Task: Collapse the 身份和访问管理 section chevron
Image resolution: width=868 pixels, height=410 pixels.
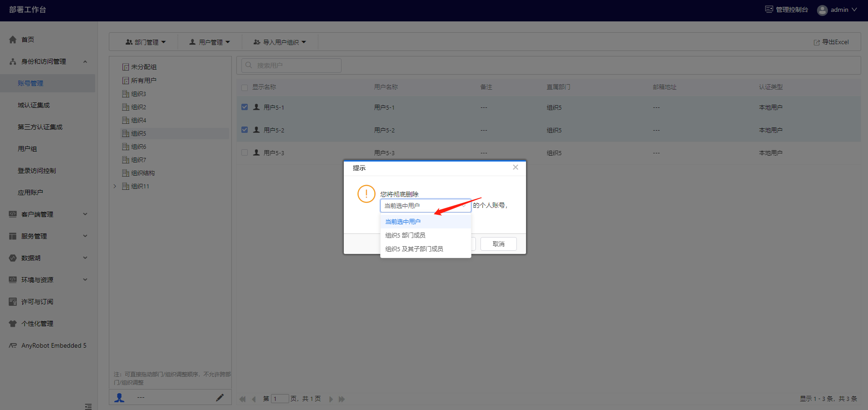Action: pyautogui.click(x=85, y=61)
